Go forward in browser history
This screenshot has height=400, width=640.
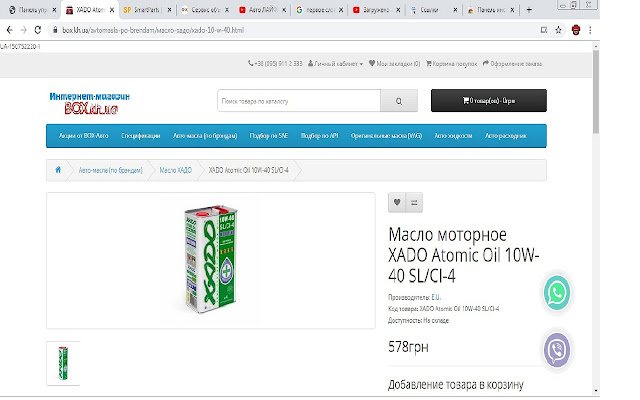coord(23,30)
